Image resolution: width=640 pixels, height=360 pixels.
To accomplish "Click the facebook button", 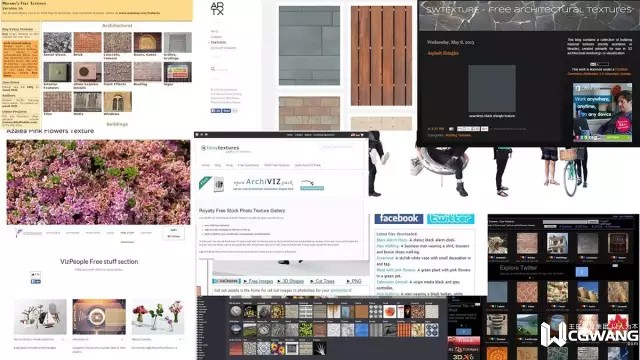I will 399,218.
